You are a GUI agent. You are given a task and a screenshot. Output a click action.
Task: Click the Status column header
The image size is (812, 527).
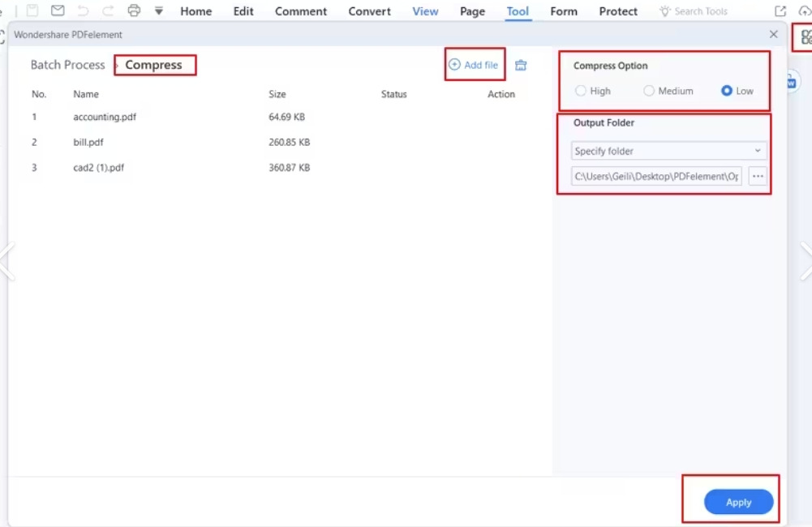pyautogui.click(x=393, y=94)
